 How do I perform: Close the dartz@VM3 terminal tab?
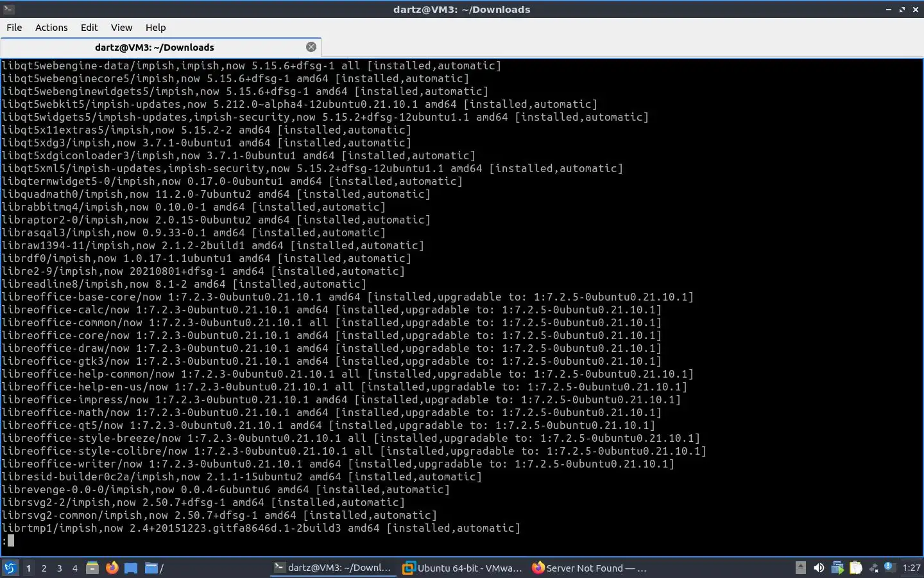tap(311, 47)
